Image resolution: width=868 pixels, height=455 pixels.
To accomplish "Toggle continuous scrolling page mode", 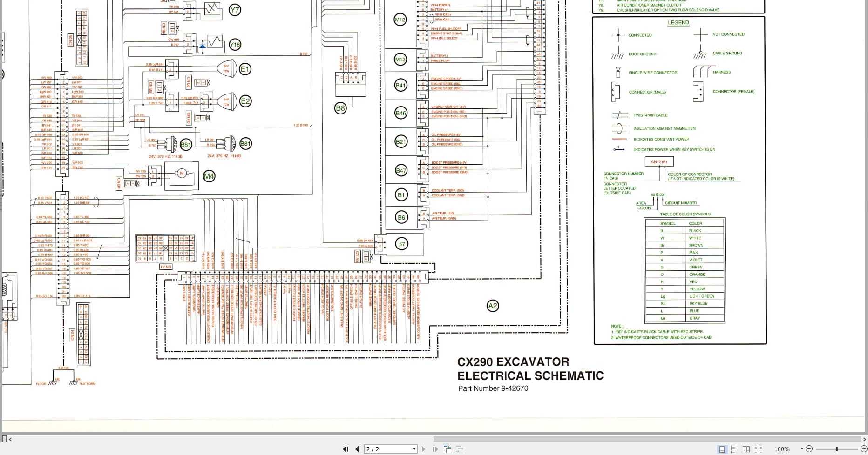I will [x=733, y=449].
